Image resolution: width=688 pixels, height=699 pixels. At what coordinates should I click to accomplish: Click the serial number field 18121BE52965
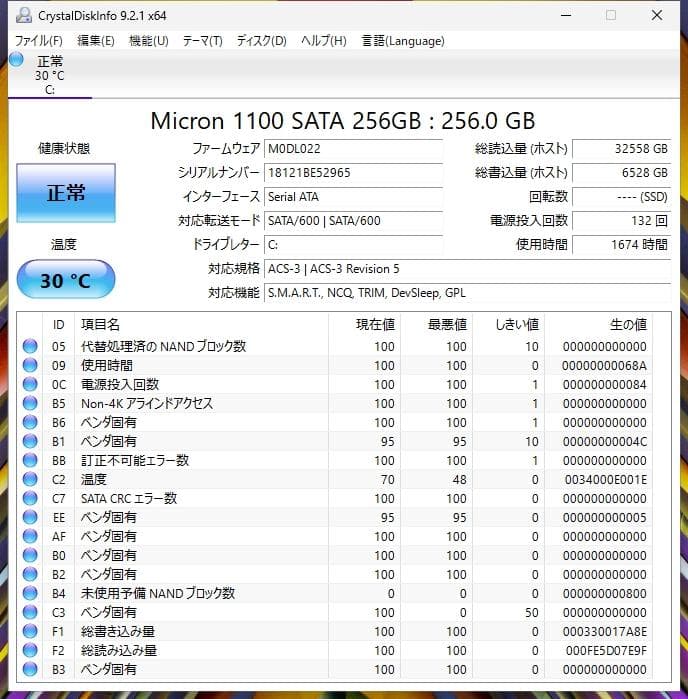(354, 173)
